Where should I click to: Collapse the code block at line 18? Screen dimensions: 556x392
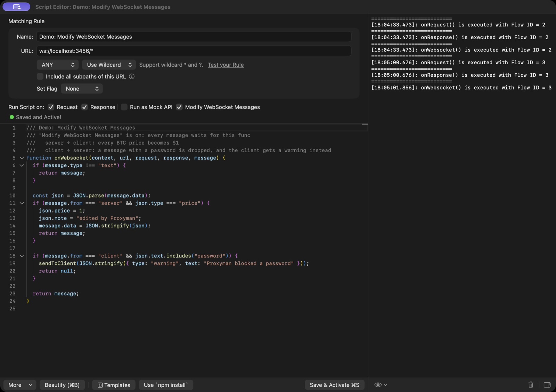point(22,256)
